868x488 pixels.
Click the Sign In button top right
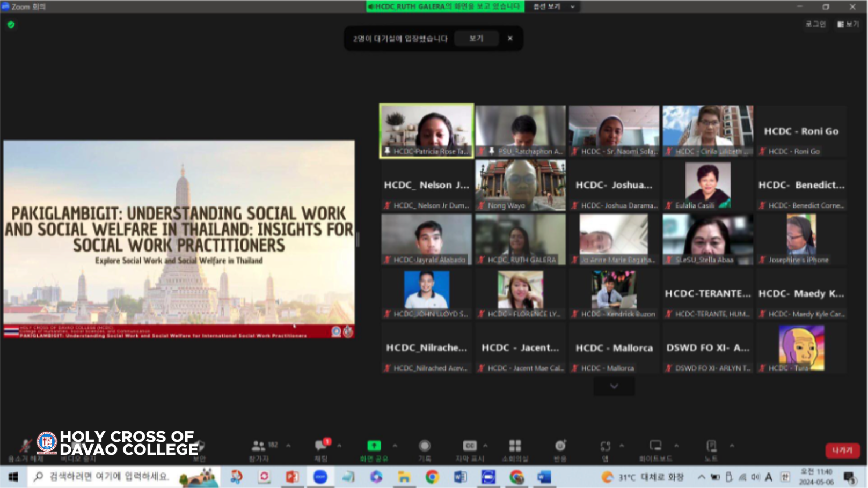click(x=815, y=24)
